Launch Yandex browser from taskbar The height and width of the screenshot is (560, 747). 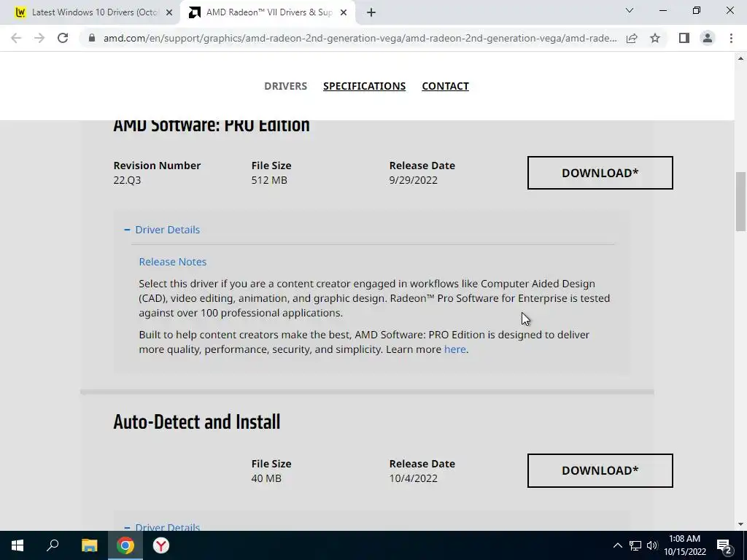[x=161, y=545]
